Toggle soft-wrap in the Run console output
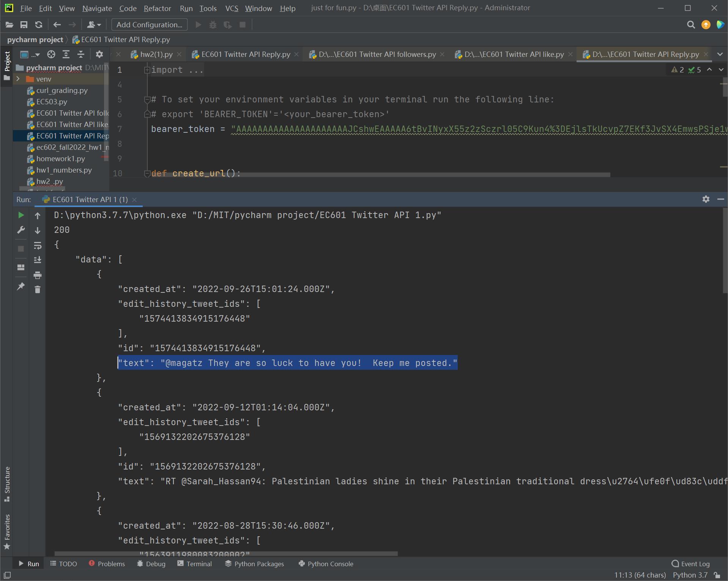This screenshot has width=728, height=581. [x=37, y=245]
